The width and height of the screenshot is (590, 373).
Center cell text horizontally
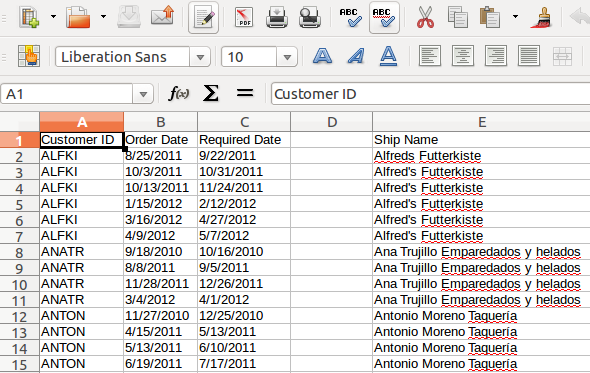point(462,56)
